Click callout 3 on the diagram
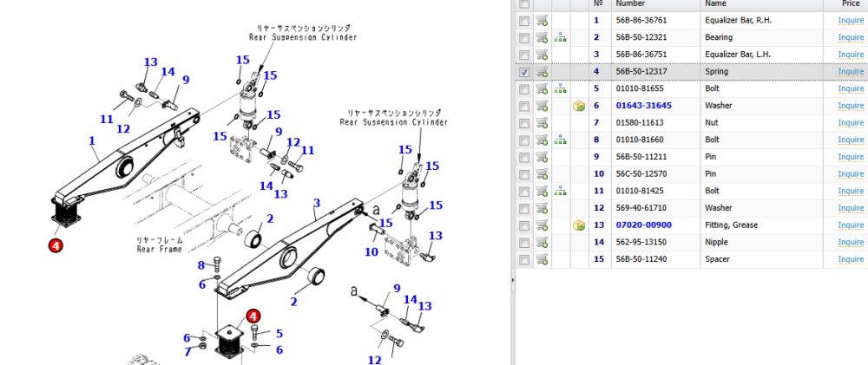 click(x=316, y=204)
